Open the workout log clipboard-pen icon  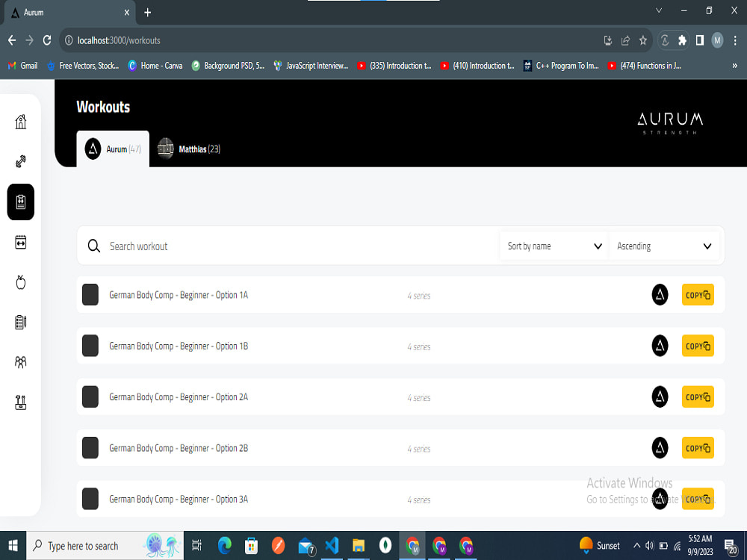tap(20, 323)
